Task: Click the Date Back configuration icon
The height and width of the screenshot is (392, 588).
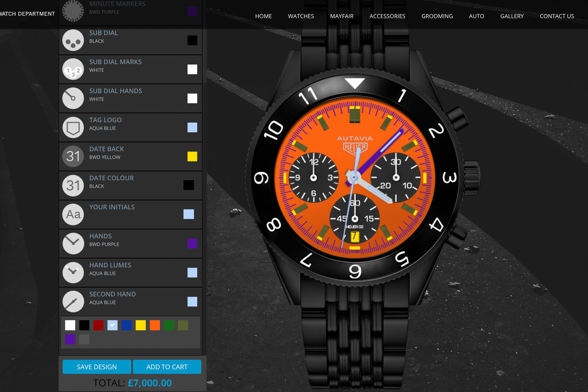Action: [x=72, y=156]
